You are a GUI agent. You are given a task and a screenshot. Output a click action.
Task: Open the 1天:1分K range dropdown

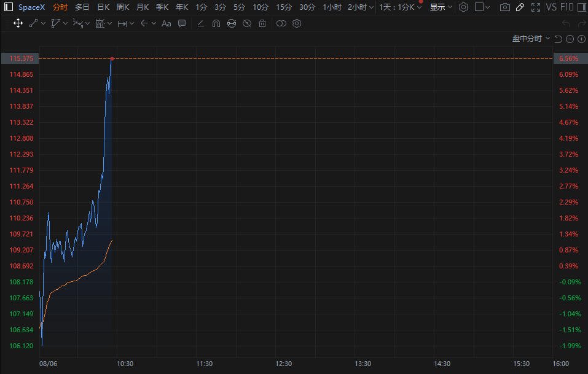[x=400, y=7]
